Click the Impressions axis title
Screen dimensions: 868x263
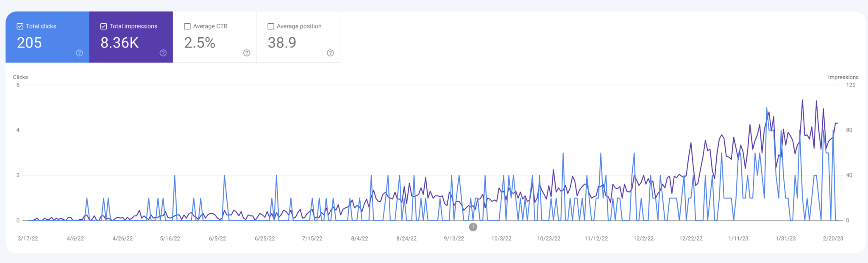(x=843, y=77)
